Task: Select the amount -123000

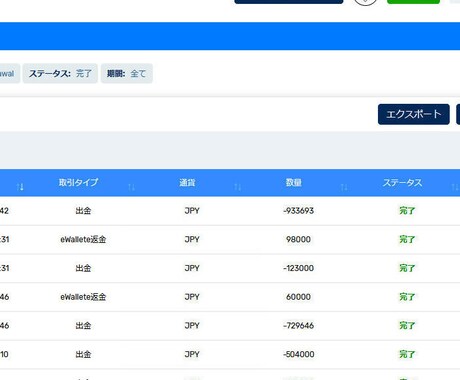Action: pos(299,268)
